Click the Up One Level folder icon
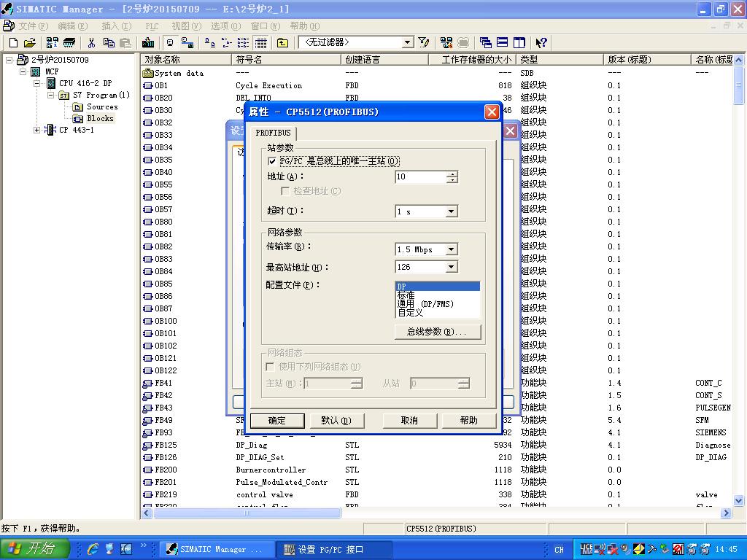The image size is (747, 560). click(x=282, y=43)
